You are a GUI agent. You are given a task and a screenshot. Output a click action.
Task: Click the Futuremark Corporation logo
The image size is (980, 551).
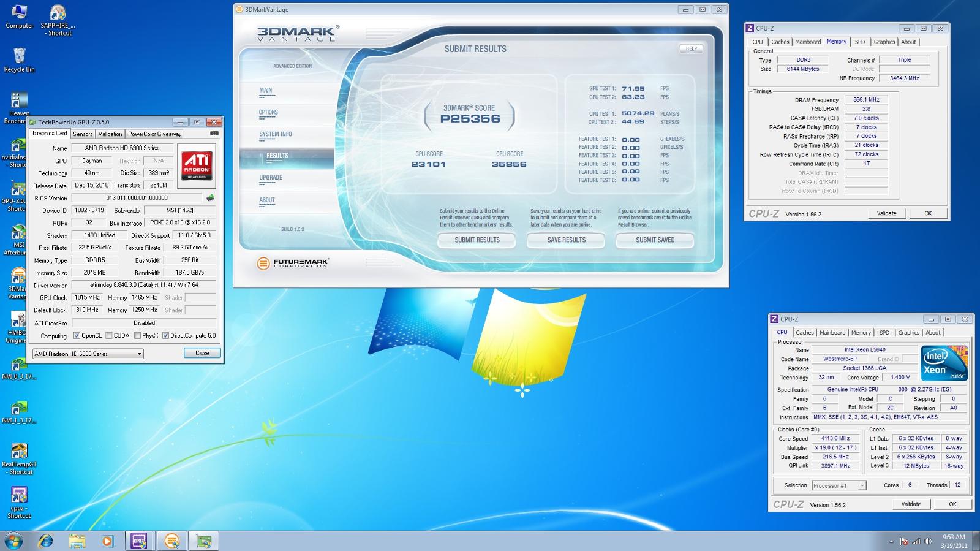tap(293, 263)
